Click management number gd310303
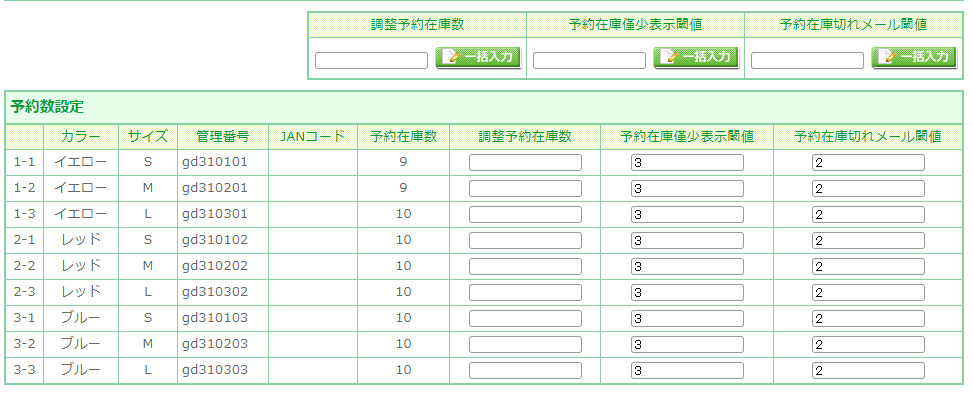Screen dimensions: 973x400 click(x=215, y=370)
